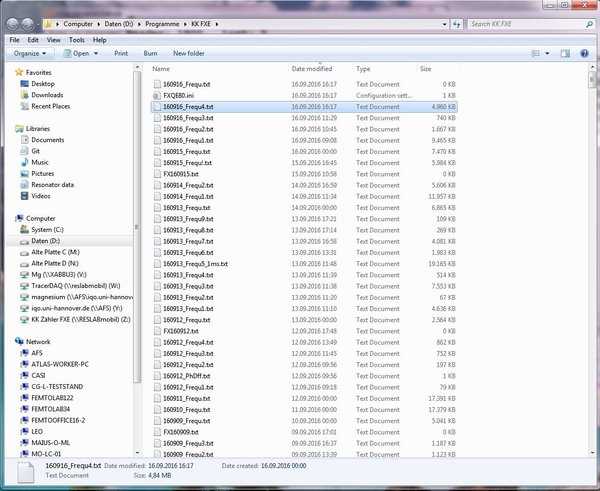The image size is (600, 491).
Task: Expand the arrow after Programme breadcrumb
Action: [185, 24]
